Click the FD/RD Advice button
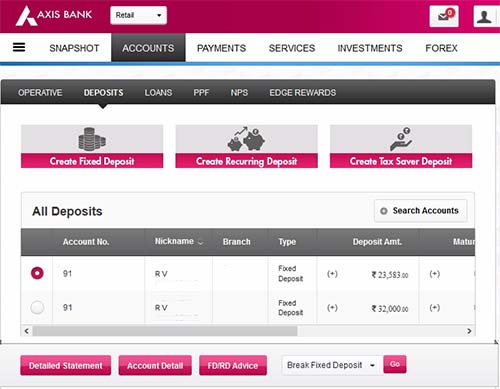The height and width of the screenshot is (389, 500). pos(233,365)
